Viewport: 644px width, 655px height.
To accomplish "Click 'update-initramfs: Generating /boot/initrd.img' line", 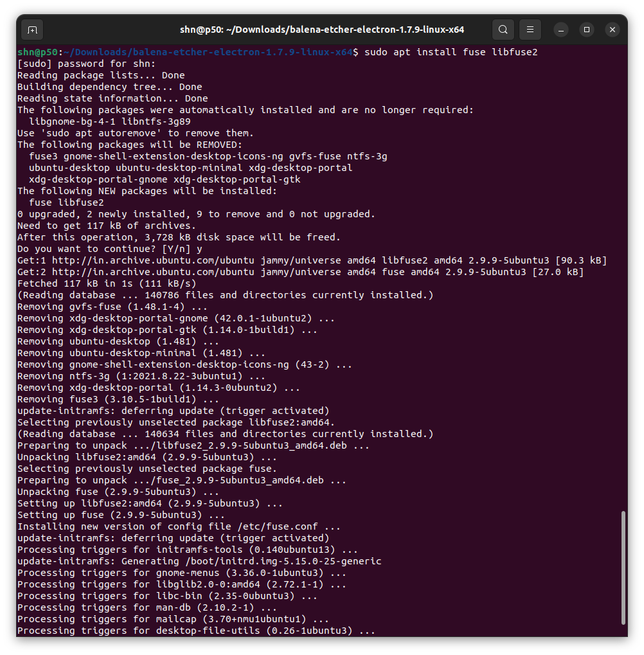I will pos(199,561).
